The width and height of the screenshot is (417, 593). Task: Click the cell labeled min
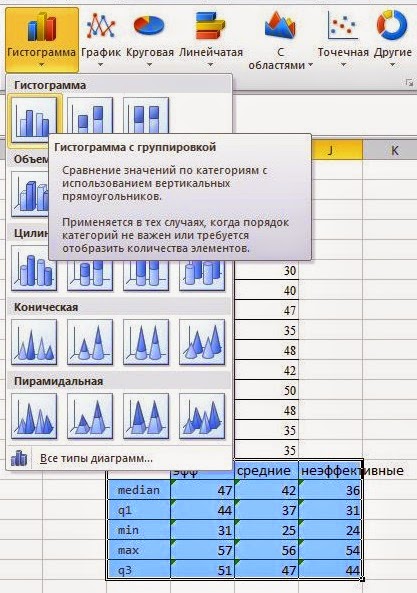pyautogui.click(x=139, y=530)
